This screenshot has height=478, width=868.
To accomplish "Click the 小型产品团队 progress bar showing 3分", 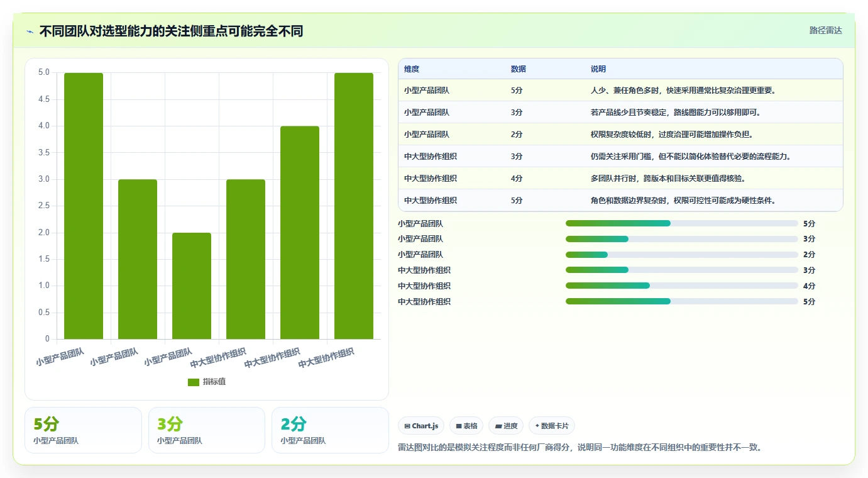I will pyautogui.click(x=682, y=239).
